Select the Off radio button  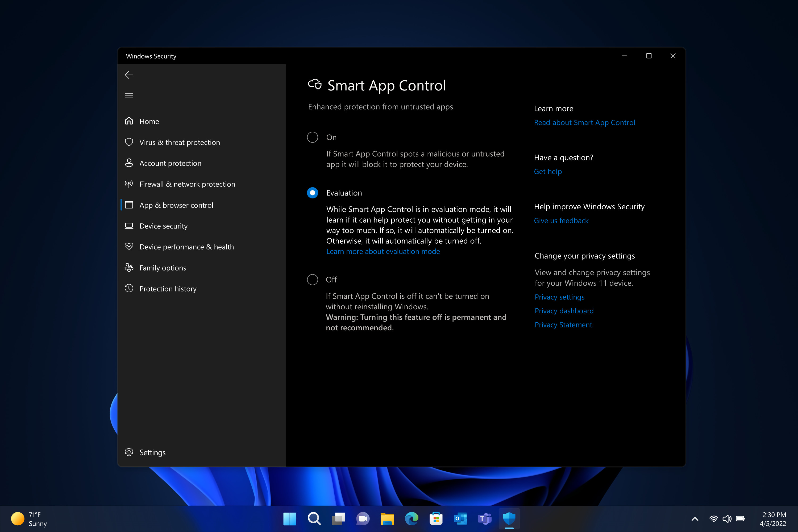coord(313,279)
